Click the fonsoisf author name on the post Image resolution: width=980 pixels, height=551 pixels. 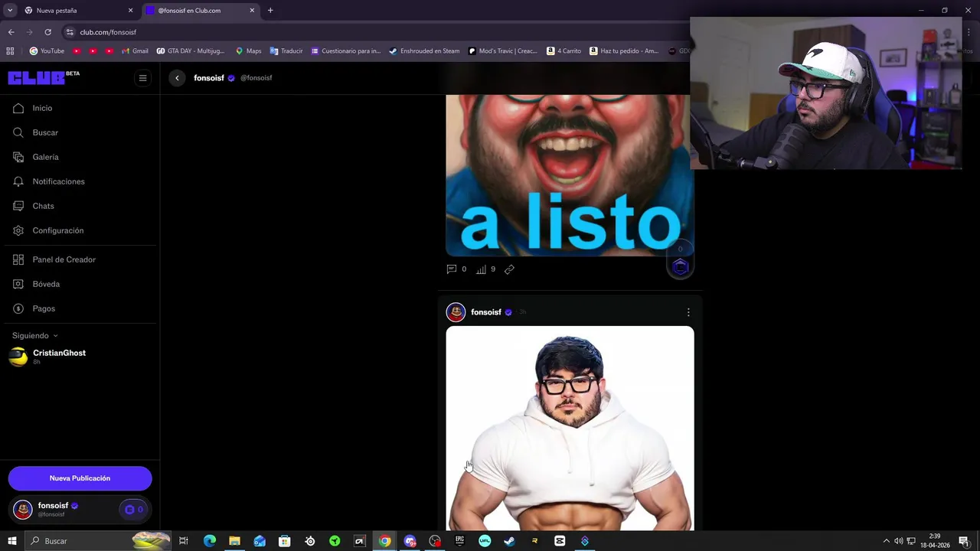486,312
